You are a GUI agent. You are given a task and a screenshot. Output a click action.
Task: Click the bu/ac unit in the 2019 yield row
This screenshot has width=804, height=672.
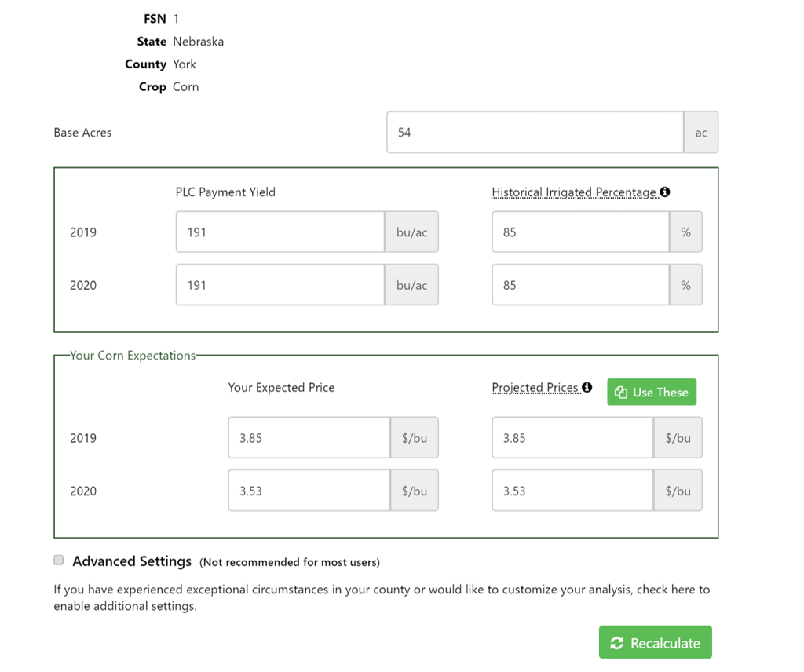(411, 232)
